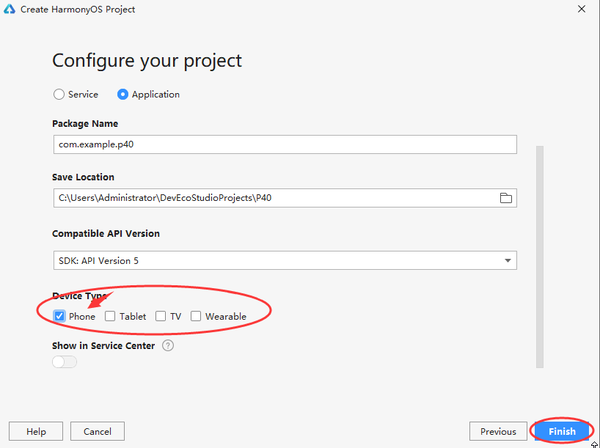600x448 pixels.
Task: Tick the Wearable device type checkbox
Action: (x=196, y=316)
